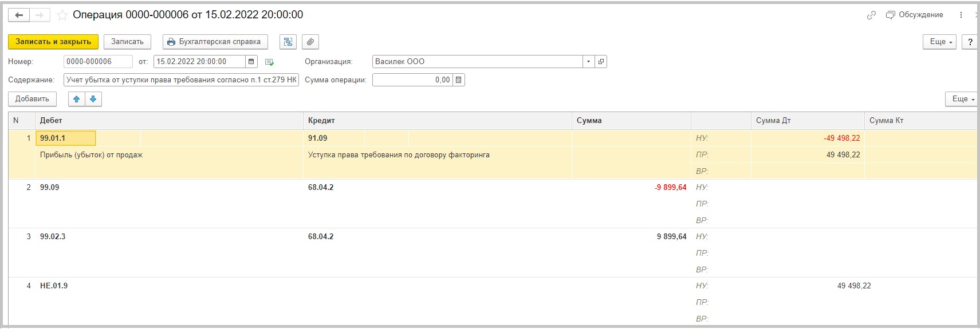This screenshot has width=980, height=329.
Task: Select debit account 99.09 in row 2
Action: click(49, 187)
